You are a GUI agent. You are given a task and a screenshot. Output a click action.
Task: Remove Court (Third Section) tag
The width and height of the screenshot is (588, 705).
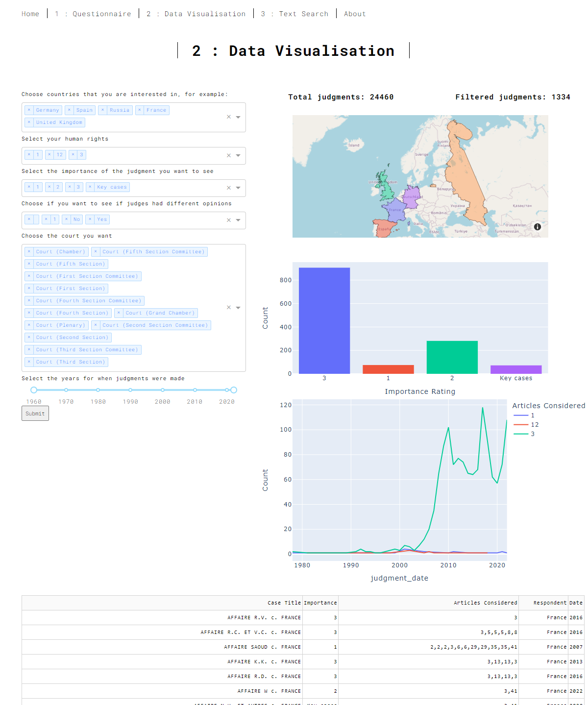click(29, 362)
